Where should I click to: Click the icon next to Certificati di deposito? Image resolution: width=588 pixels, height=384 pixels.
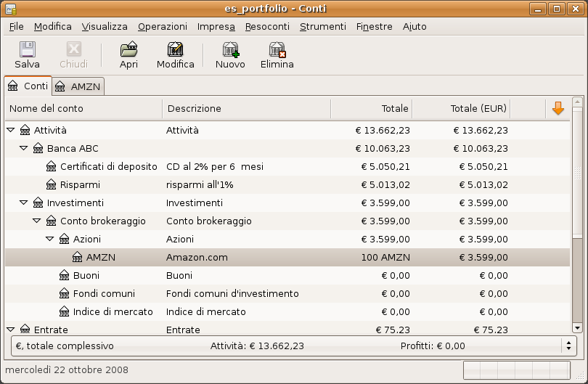click(52, 166)
